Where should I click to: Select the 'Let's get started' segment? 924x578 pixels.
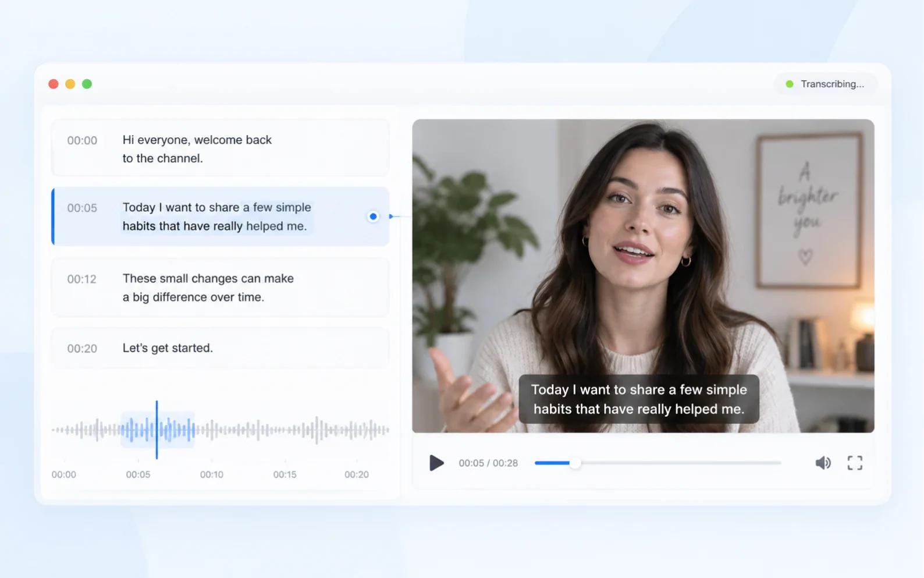click(221, 347)
